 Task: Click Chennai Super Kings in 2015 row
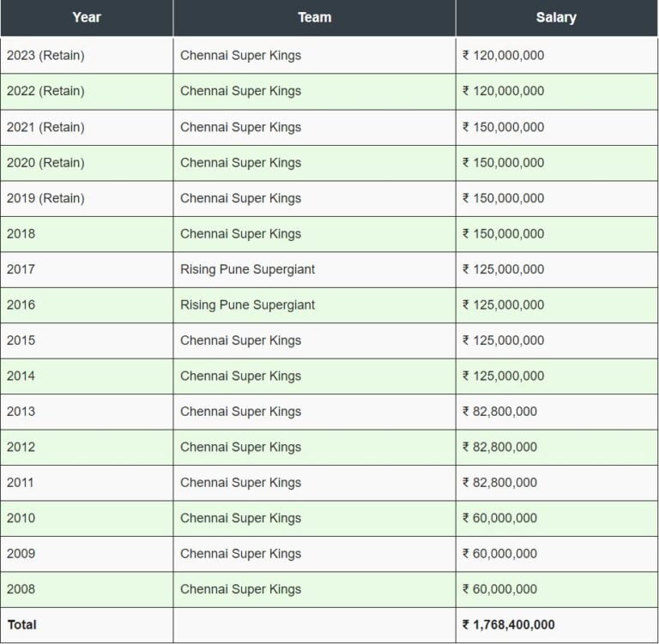pyautogui.click(x=241, y=340)
